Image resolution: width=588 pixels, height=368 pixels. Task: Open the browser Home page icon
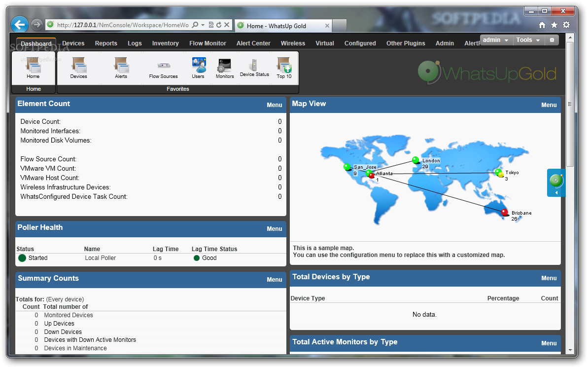coord(542,25)
